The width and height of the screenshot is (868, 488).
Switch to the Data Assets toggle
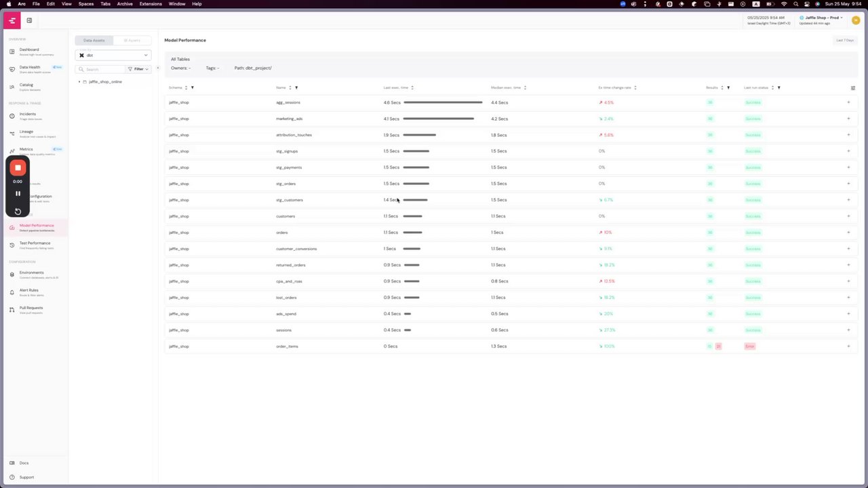[94, 40]
